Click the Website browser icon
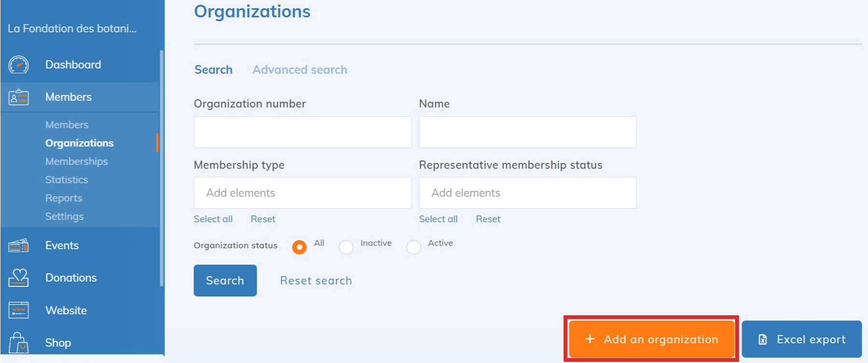Screen dimensions: 868x363 click(x=19, y=310)
